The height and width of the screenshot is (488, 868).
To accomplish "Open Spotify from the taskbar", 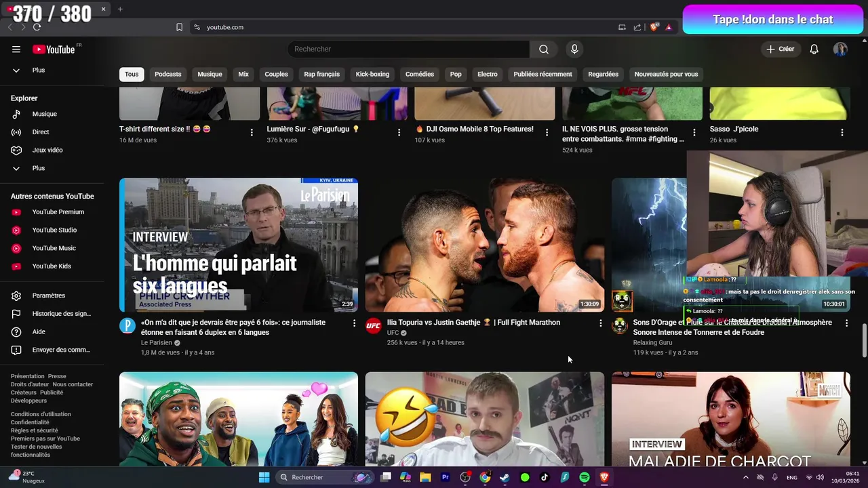I will pos(585,477).
